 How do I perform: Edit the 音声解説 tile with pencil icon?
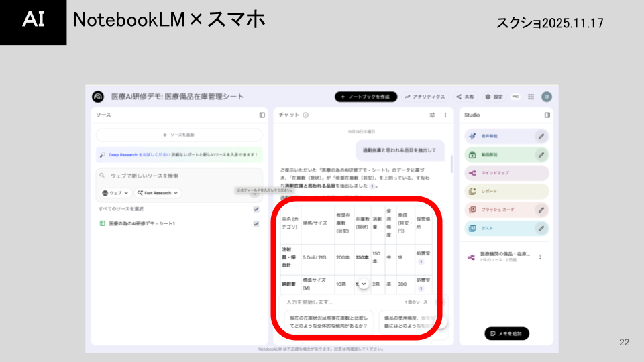pyautogui.click(x=541, y=136)
